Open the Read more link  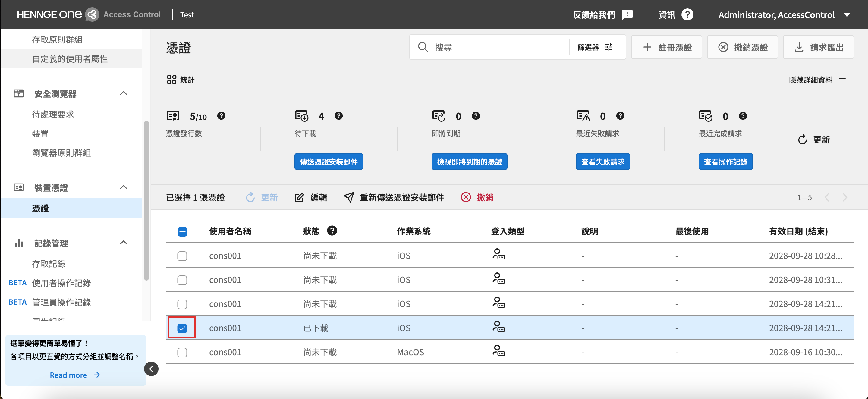pyautogui.click(x=75, y=375)
